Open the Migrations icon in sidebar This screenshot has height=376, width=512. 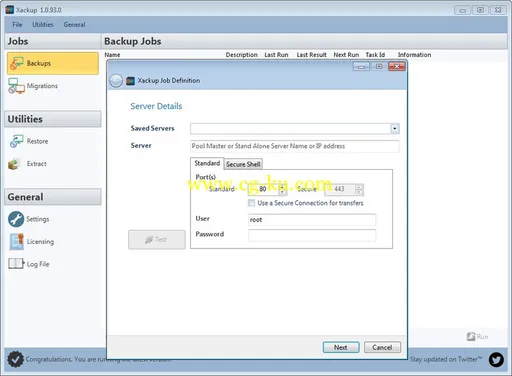(x=16, y=86)
